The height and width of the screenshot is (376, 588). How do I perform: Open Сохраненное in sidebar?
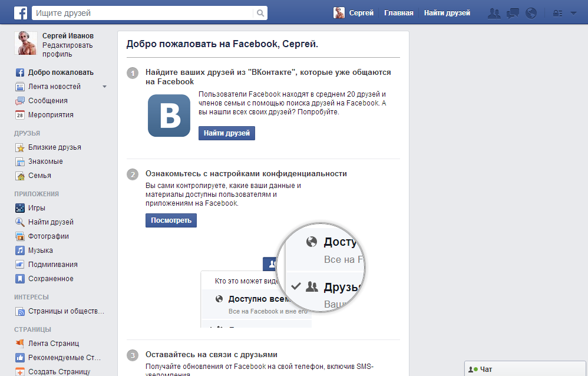(x=51, y=279)
